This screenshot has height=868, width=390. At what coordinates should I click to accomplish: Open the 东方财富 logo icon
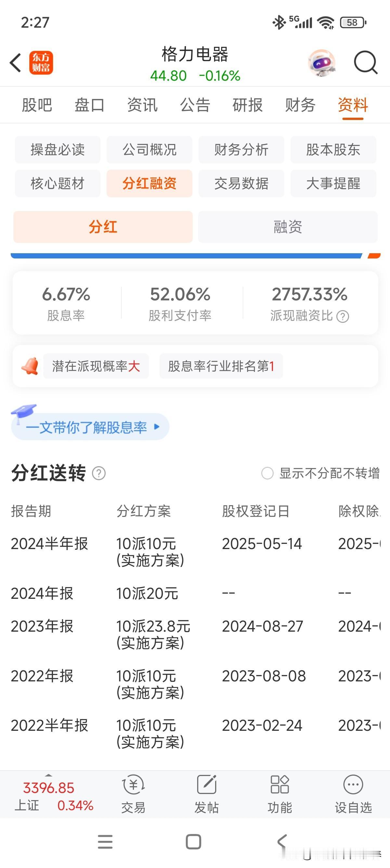pyautogui.click(x=41, y=63)
